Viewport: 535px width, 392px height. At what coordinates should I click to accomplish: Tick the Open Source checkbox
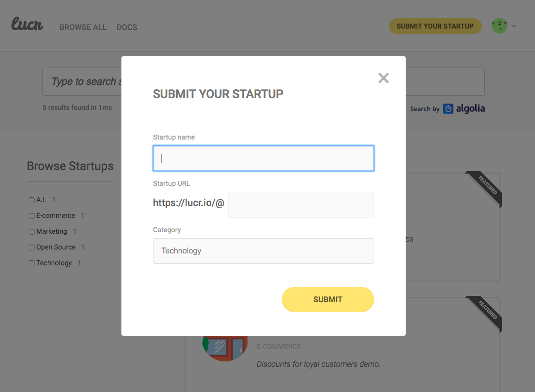[x=32, y=248]
